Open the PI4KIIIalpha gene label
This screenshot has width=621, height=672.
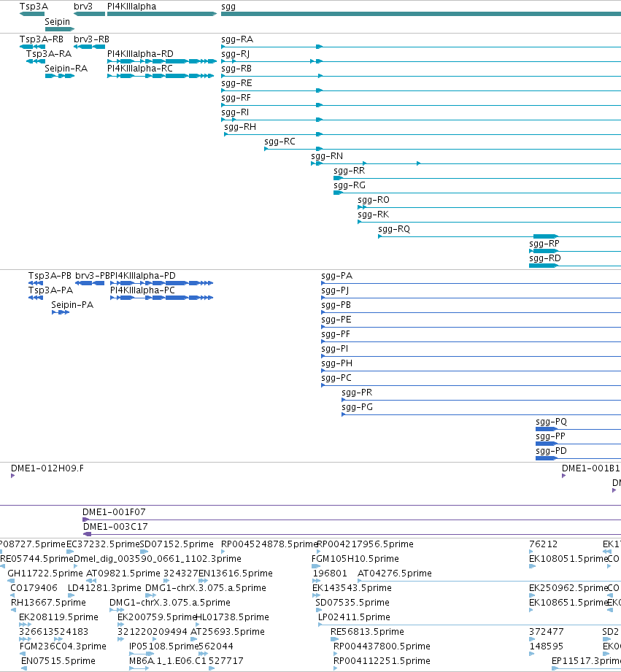click(x=131, y=7)
